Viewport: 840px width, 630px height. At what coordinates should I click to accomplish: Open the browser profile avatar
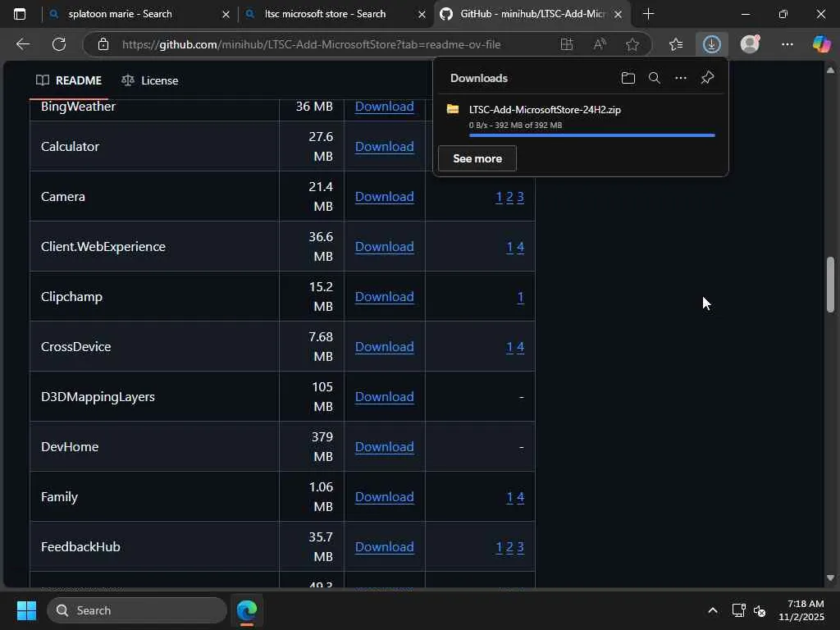coord(750,44)
